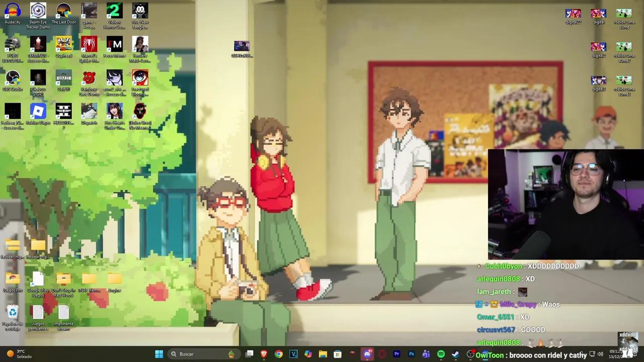Open File Explorer from taskbar
The height and width of the screenshot is (362, 644).
point(323,354)
